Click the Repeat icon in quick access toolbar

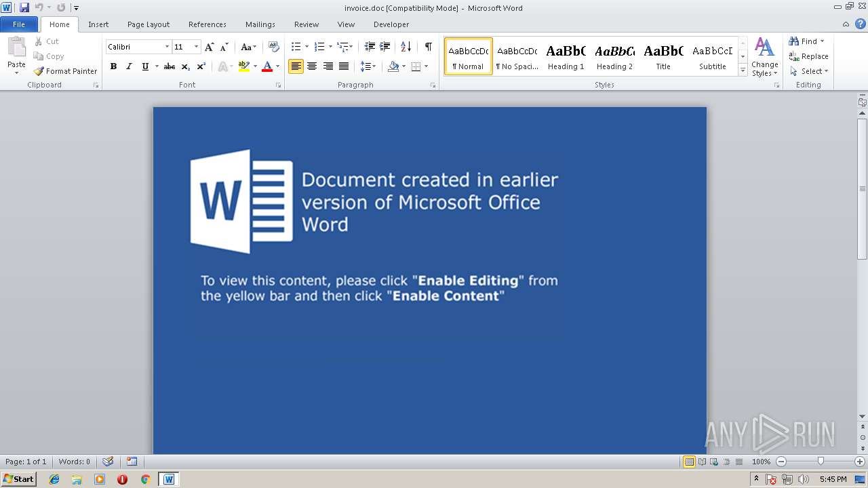[61, 7]
